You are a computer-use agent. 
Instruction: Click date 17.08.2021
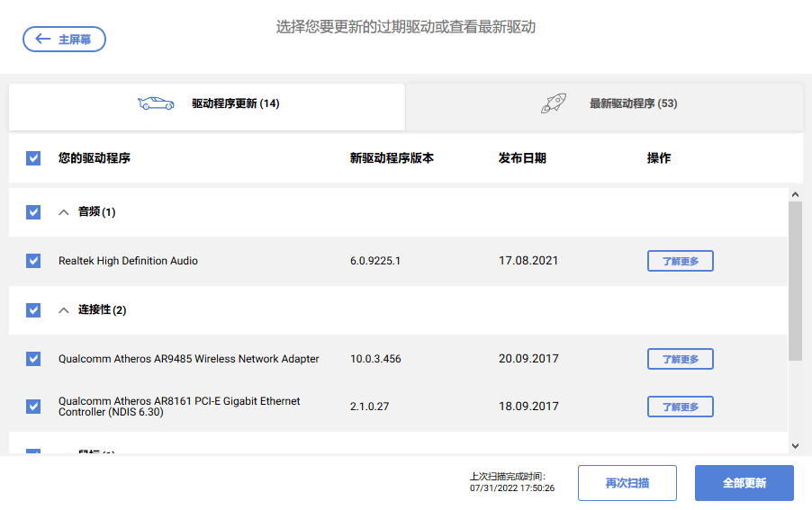click(x=528, y=261)
